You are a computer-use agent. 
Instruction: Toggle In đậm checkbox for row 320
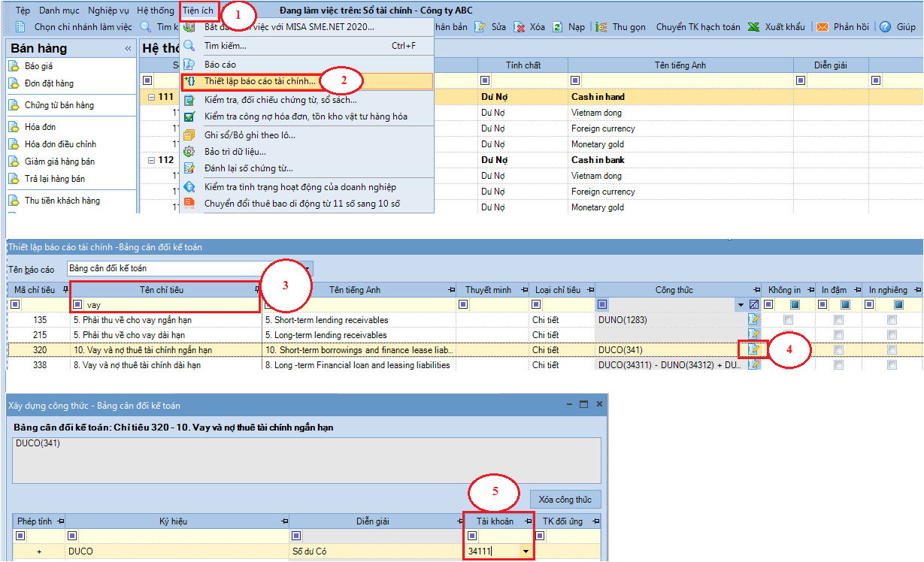838,350
